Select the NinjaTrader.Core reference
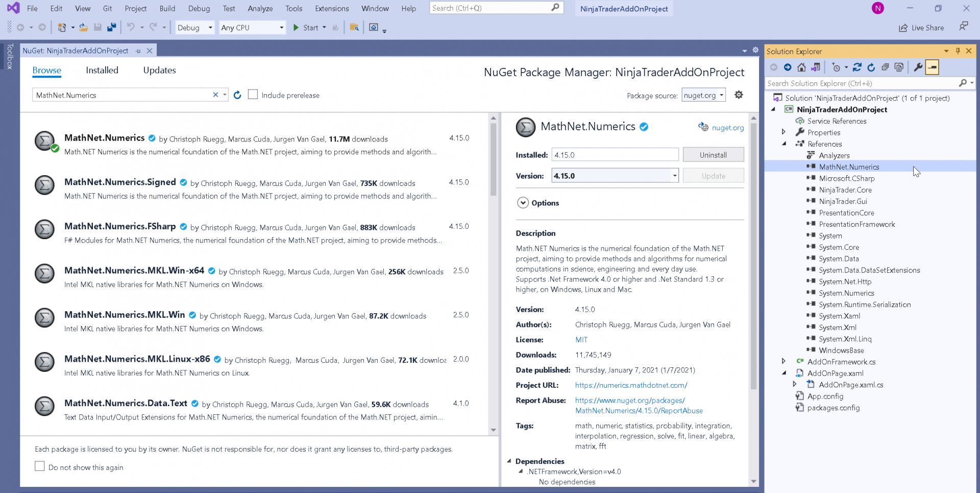This screenshot has width=980, height=493. pos(845,190)
